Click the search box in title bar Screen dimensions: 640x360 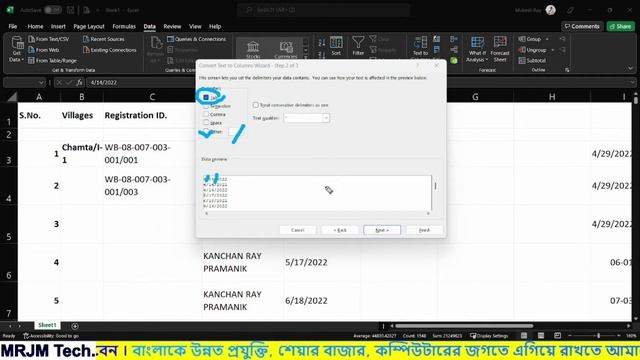point(323,10)
